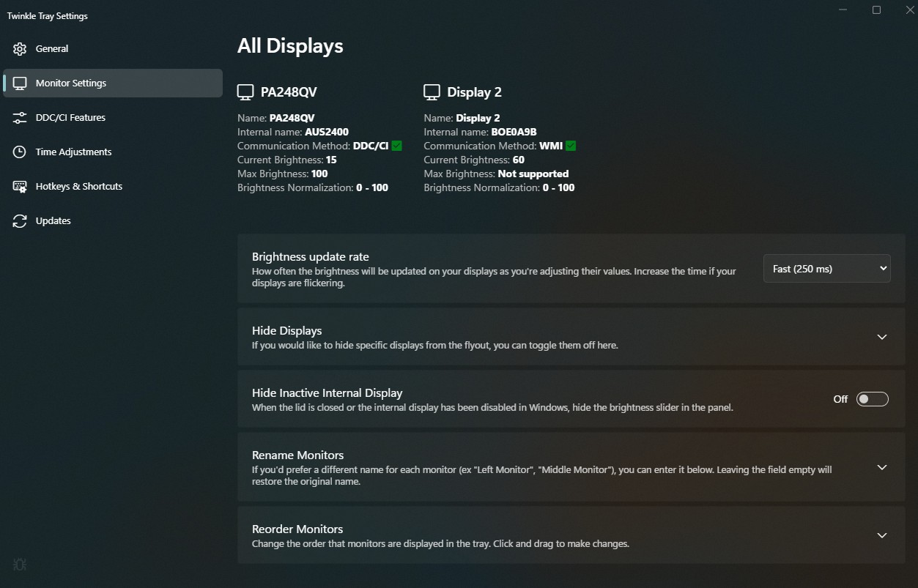Open the Brightness update rate dropdown

pyautogui.click(x=827, y=269)
